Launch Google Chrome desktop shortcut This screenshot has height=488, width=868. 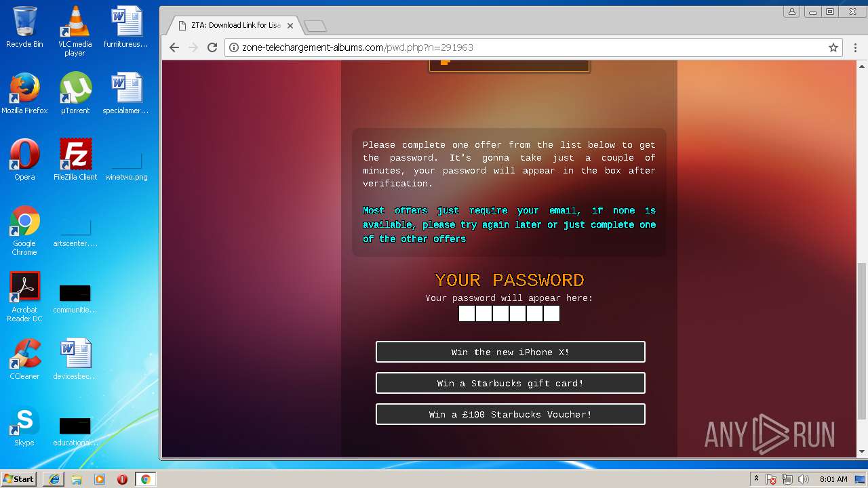[24, 230]
